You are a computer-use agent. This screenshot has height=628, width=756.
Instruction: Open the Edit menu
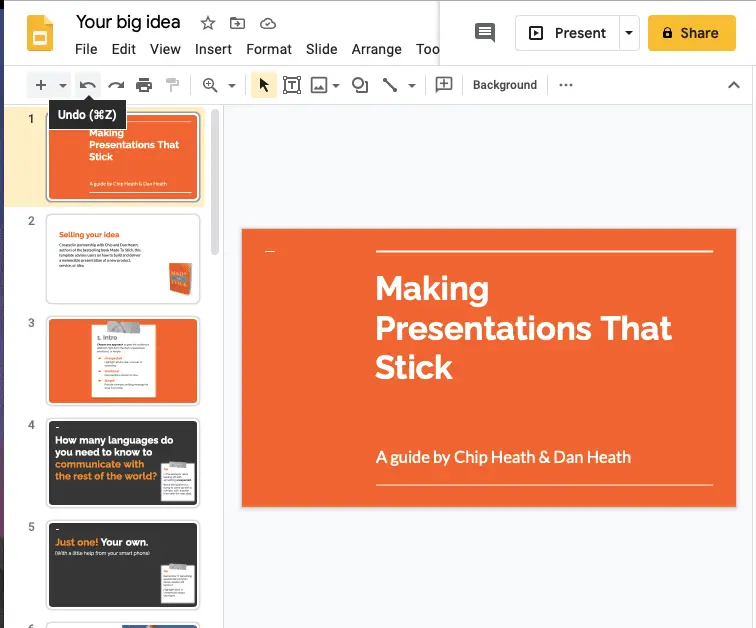click(x=123, y=49)
